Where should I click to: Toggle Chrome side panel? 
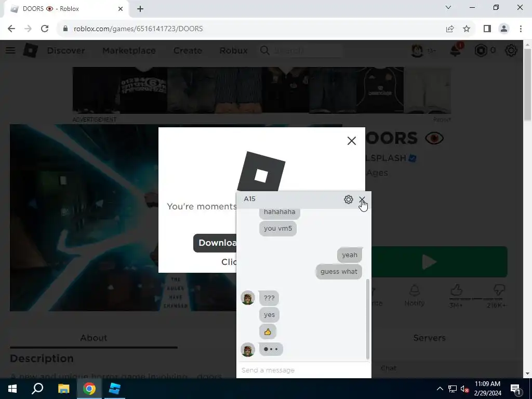tap(487, 29)
